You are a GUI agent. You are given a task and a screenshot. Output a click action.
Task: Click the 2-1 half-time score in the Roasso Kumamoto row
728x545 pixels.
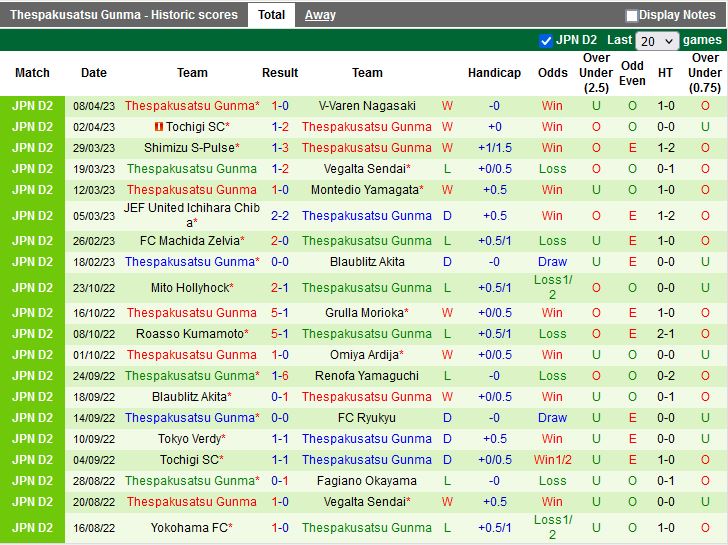coord(665,334)
